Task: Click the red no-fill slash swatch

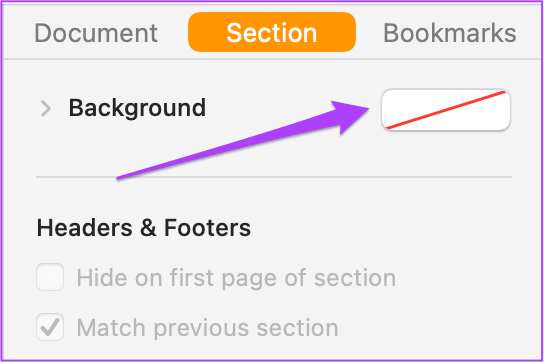Action: pyautogui.click(x=446, y=110)
